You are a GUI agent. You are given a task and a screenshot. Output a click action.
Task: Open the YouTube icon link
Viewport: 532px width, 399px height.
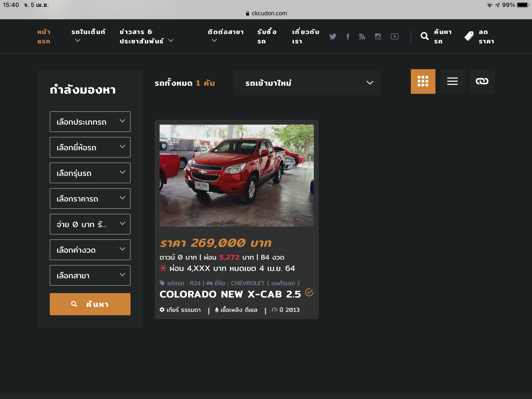(x=395, y=36)
